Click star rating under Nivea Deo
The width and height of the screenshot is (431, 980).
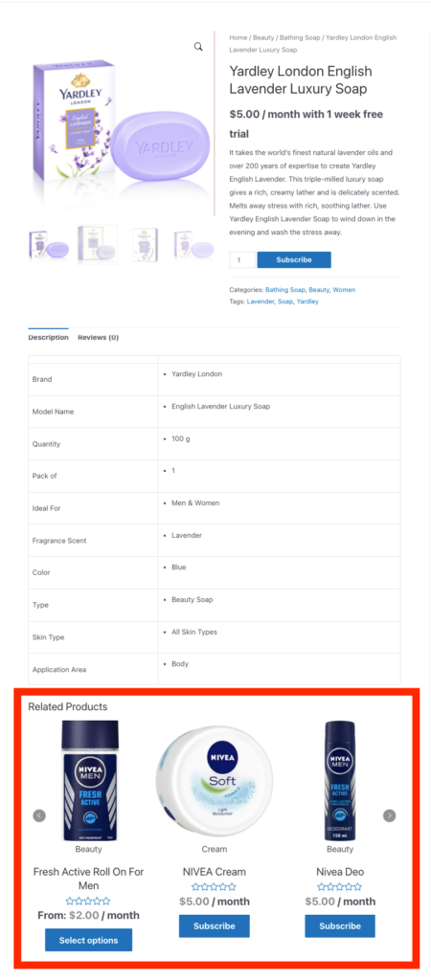[x=340, y=887]
